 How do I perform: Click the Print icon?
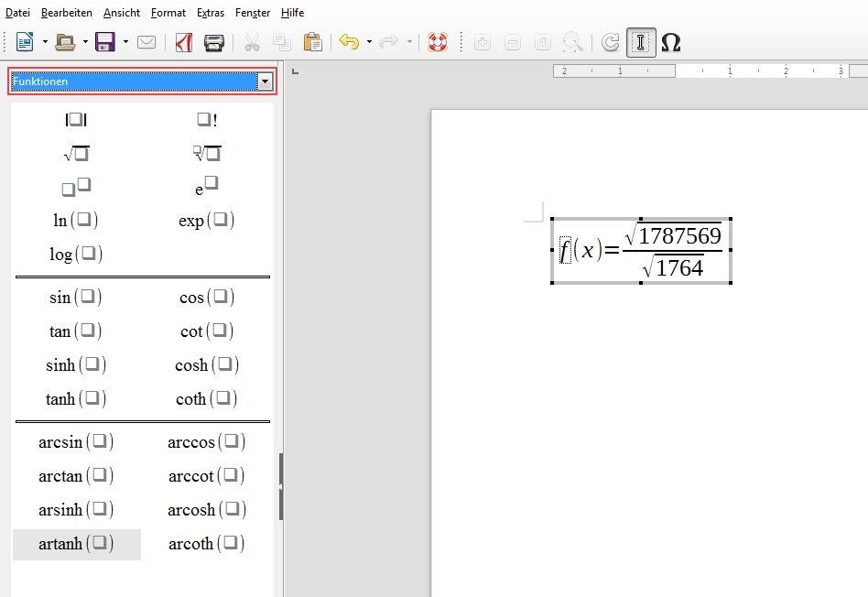coord(213,42)
